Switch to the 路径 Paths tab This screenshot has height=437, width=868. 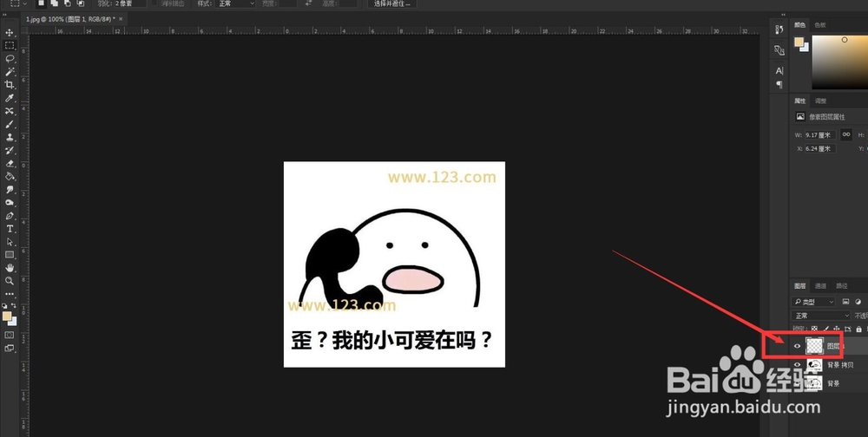842,286
